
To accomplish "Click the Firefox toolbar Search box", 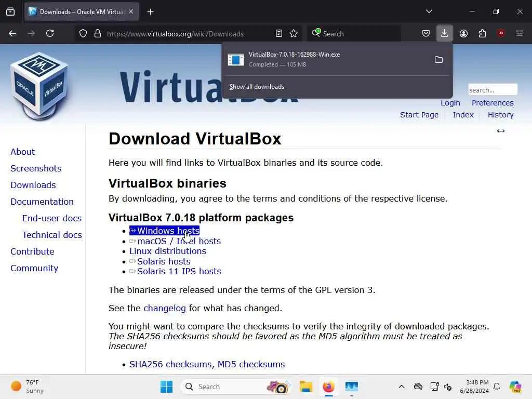I will [x=353, y=34].
